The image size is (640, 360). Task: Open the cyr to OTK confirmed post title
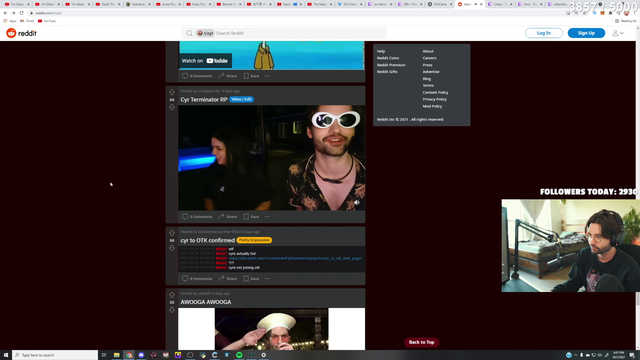[207, 240]
